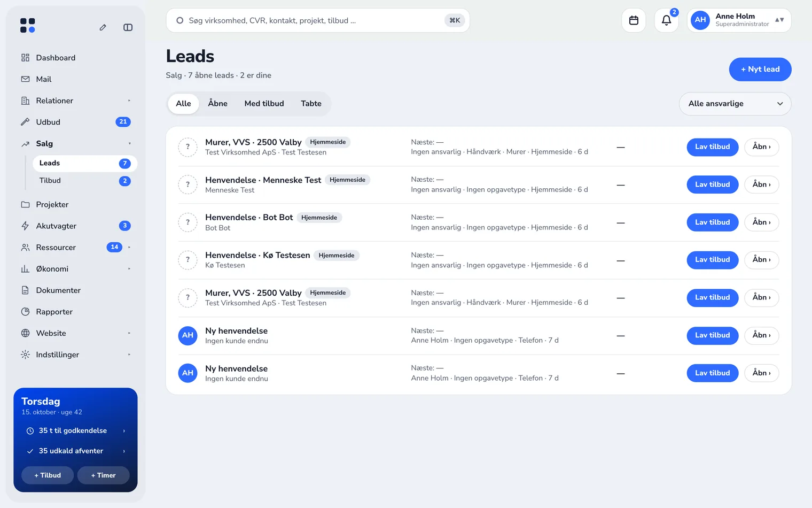Select the Alle tab
The width and height of the screenshot is (812, 508).
pyautogui.click(x=183, y=104)
